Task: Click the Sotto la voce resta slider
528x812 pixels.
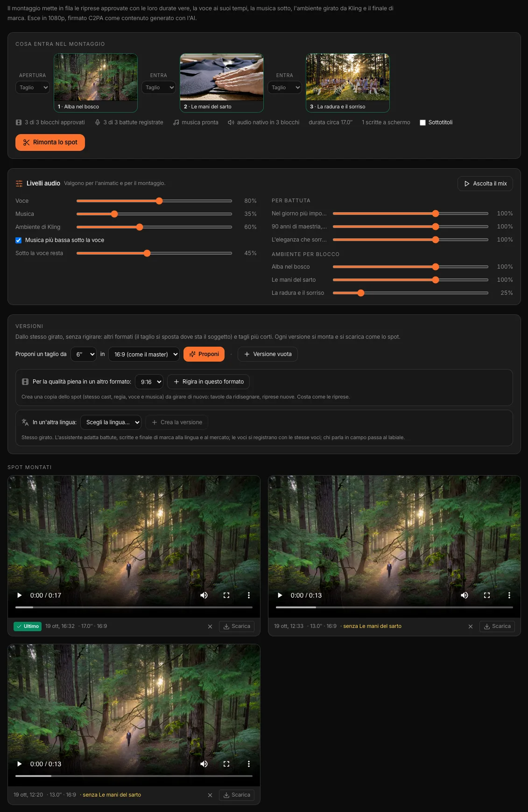Action: [x=154, y=253]
